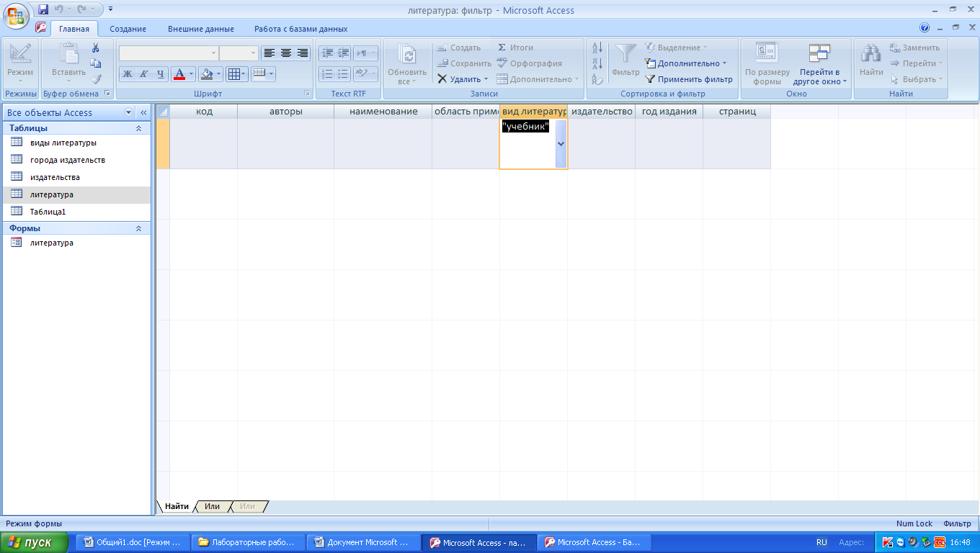Click the font color A button

click(x=179, y=73)
